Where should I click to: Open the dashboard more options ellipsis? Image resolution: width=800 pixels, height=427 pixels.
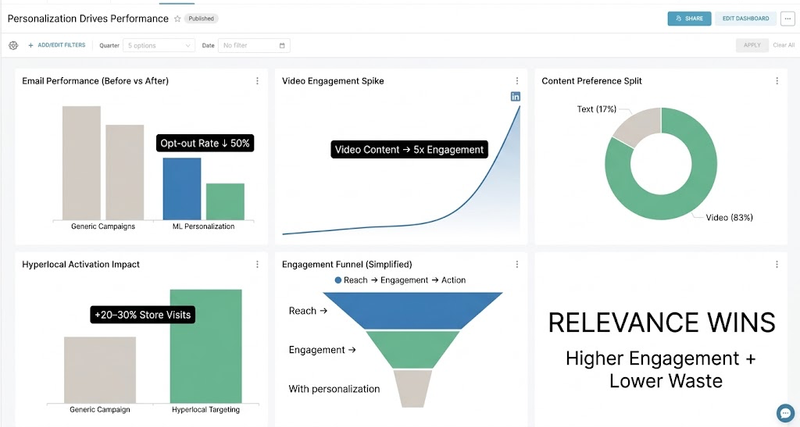point(788,18)
